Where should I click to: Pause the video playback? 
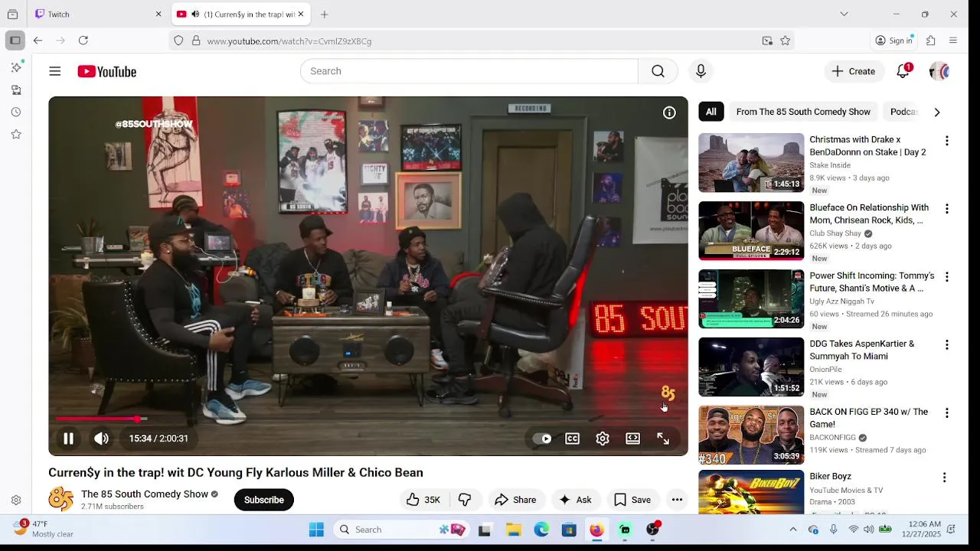(68, 439)
